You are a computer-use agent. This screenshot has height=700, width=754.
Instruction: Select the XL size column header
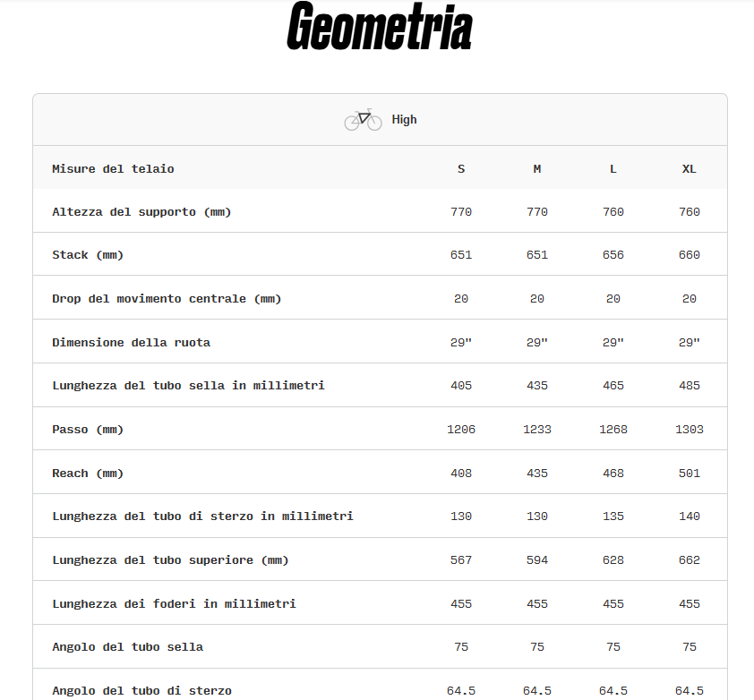pos(689,169)
